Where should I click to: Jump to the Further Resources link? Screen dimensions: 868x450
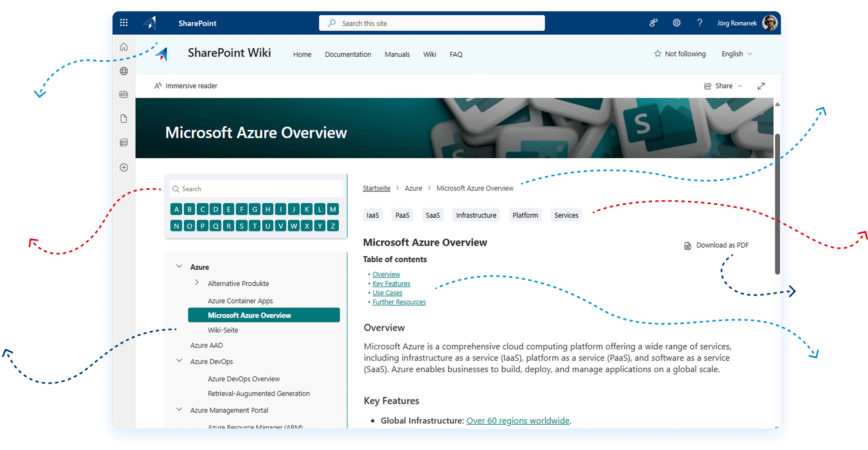pos(399,302)
